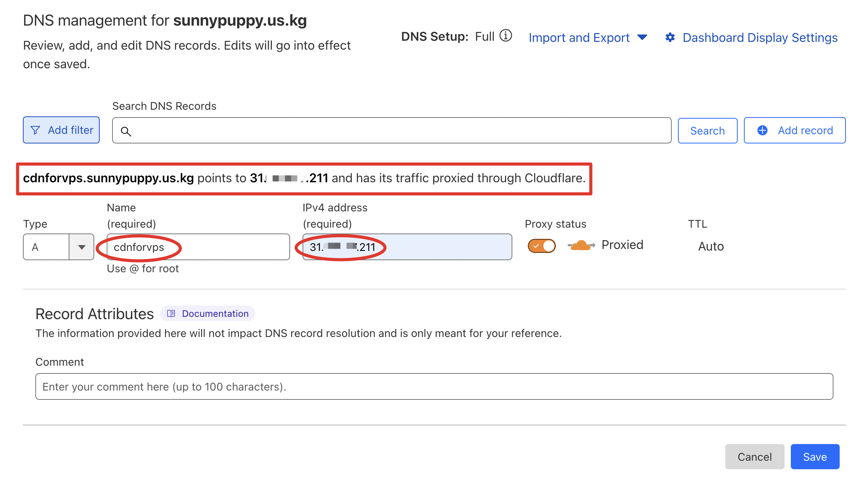
Task: Open Dashboard Display Settings via the gear icon
Action: (670, 37)
